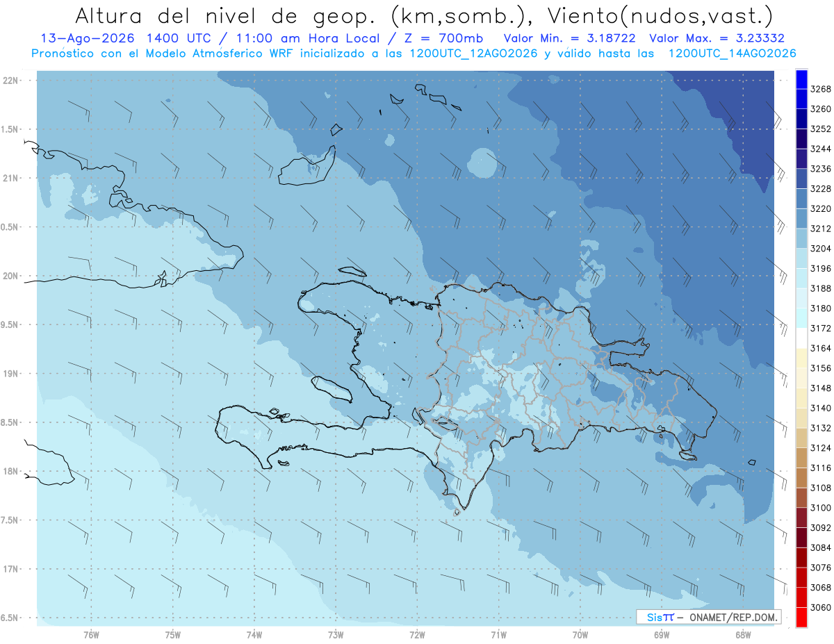Click the '8.5N' axis tick label
The image size is (834, 644).
click(10, 423)
